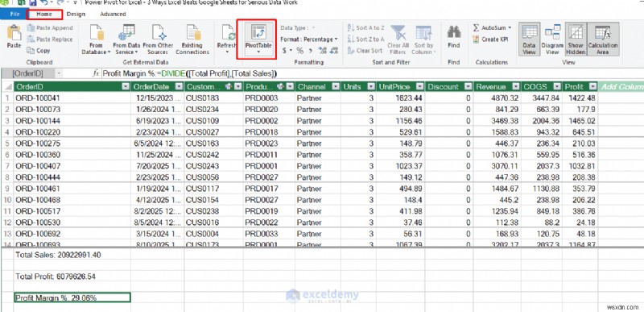
Task: Open the From Database import menu
Action: click(96, 40)
